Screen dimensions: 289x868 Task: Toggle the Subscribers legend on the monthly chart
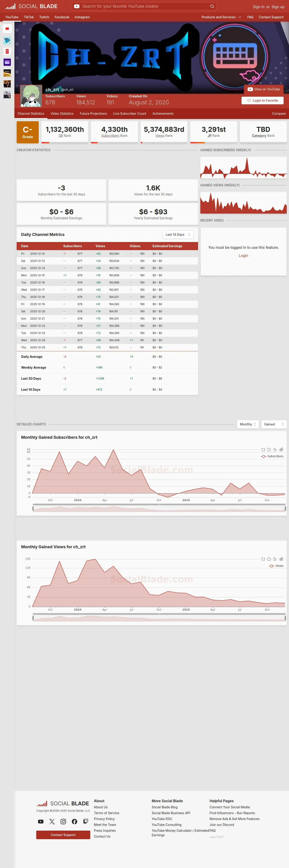[272, 456]
